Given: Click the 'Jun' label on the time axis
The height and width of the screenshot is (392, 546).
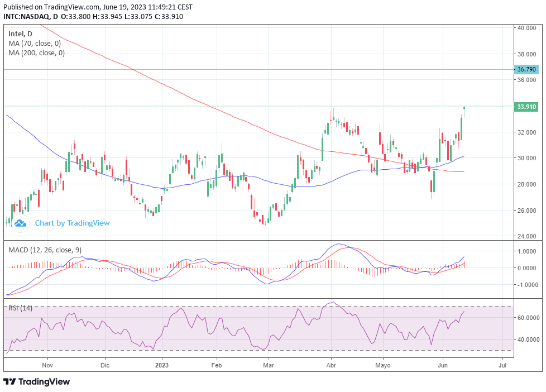Looking at the screenshot, I should (443, 365).
